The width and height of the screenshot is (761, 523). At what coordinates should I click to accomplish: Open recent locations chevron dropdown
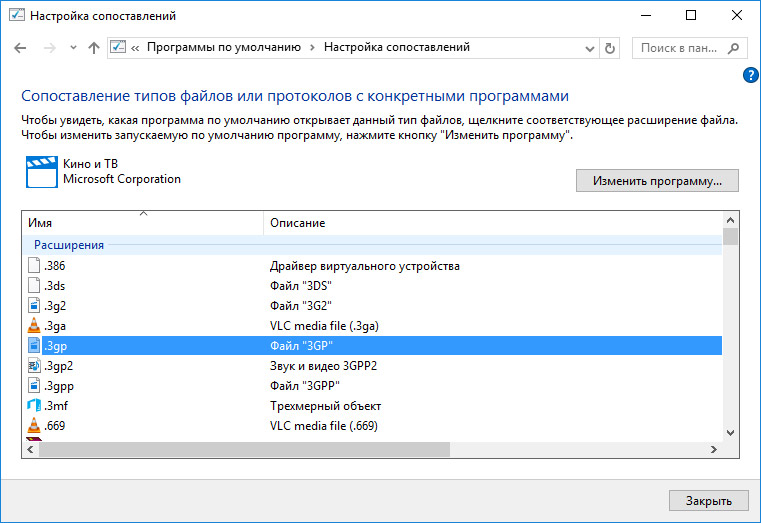73,48
